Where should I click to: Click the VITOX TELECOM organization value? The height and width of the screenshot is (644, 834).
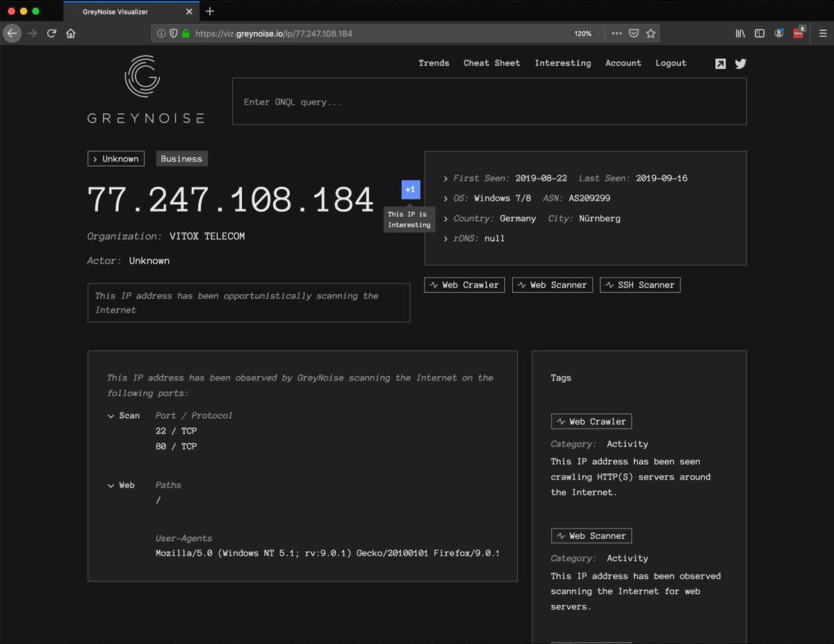[207, 236]
